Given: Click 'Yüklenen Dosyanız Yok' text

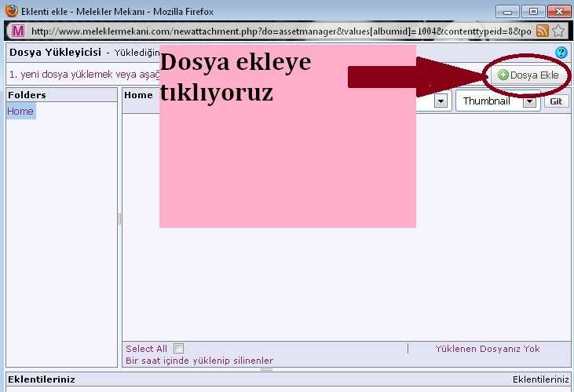Looking at the screenshot, I should click(x=488, y=349).
